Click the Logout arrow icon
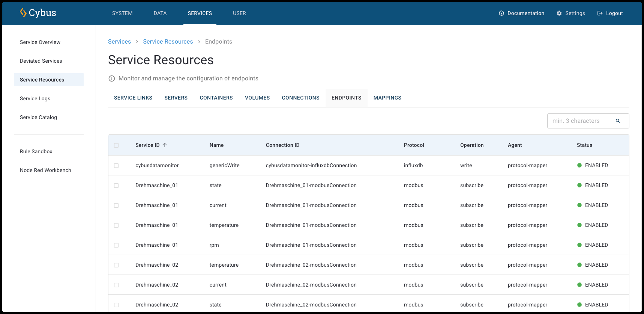644x314 pixels. [600, 13]
